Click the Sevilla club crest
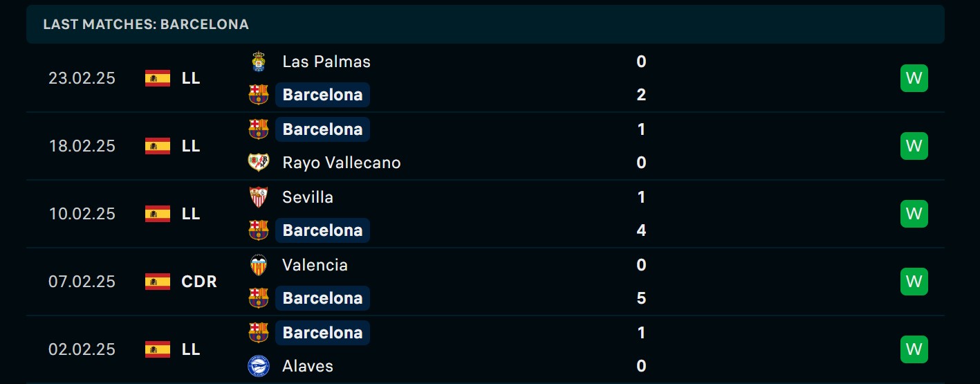The width and height of the screenshot is (980, 384). pyautogui.click(x=259, y=197)
